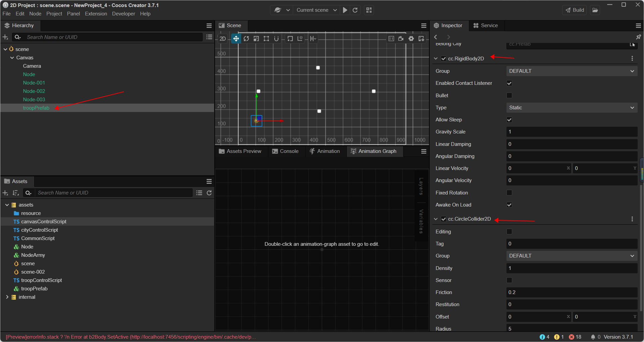Click the refresh preview icon
Viewport: 644px width, 342px height.
point(355,10)
